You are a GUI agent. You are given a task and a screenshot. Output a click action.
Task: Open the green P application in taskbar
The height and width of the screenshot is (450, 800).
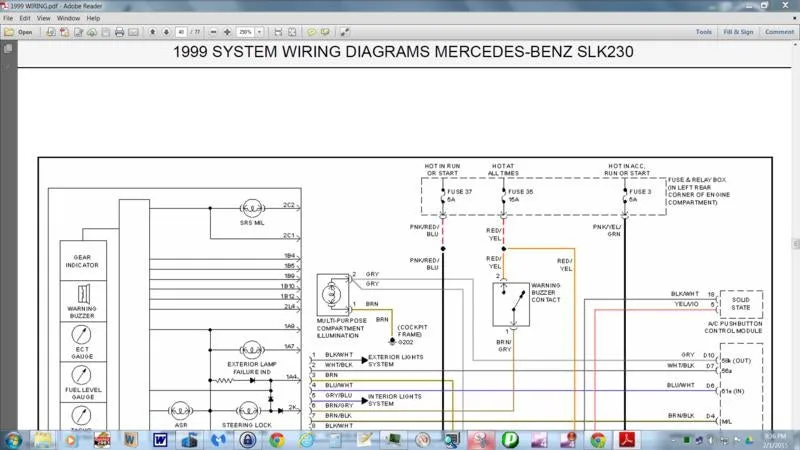510,440
